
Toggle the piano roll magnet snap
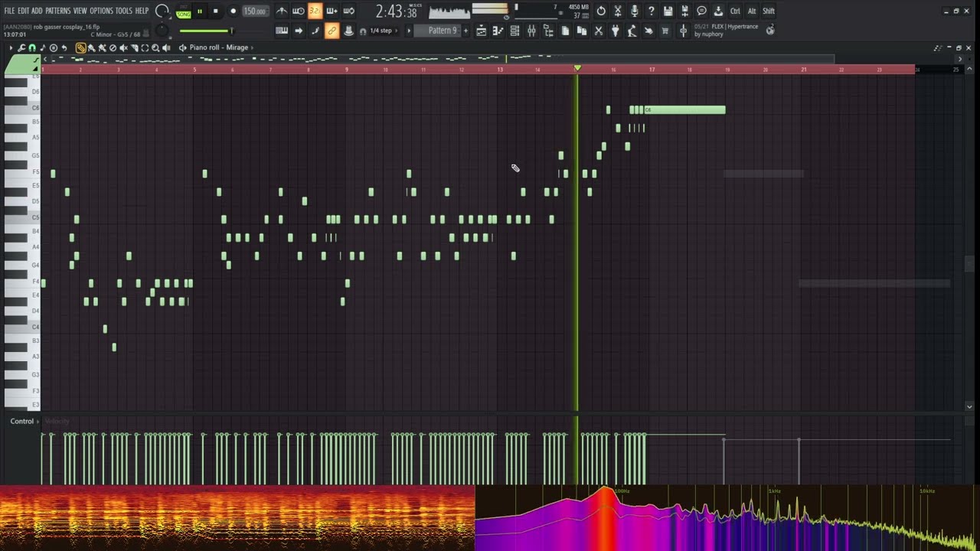pos(32,47)
